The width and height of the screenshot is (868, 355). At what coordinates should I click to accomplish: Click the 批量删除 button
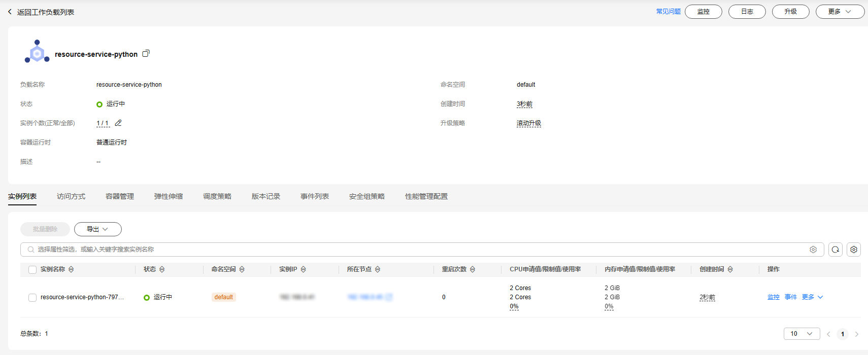45,229
